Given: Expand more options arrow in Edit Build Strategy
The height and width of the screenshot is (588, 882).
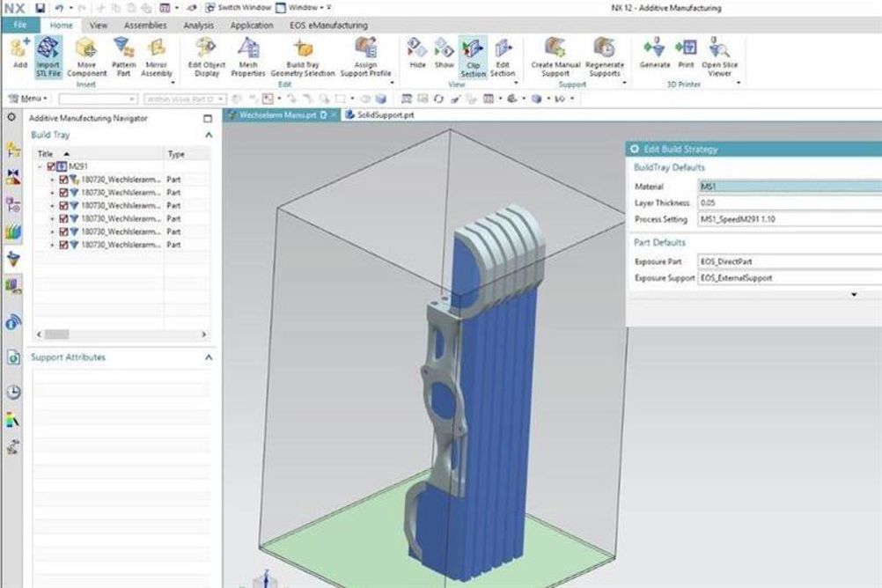Looking at the screenshot, I should pyautogui.click(x=854, y=294).
